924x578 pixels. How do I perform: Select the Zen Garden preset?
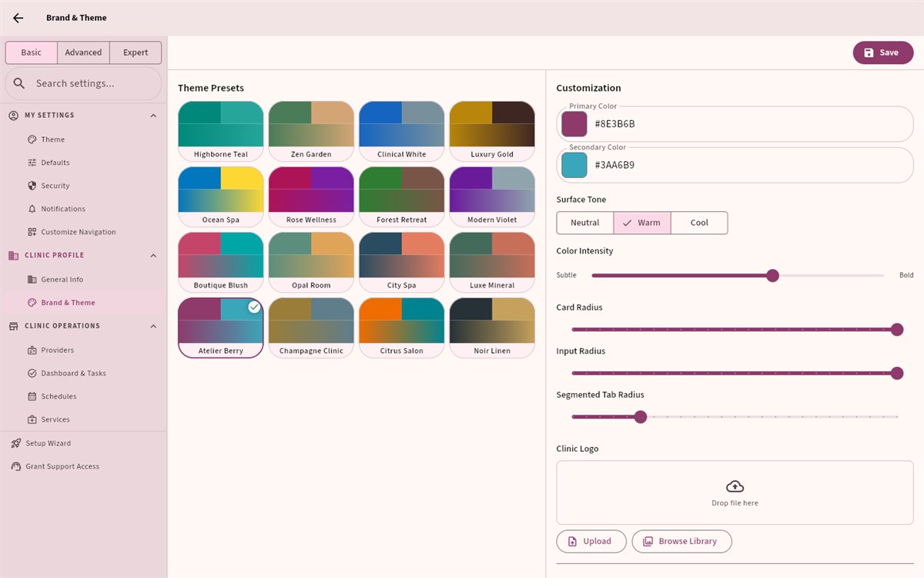coord(311,131)
